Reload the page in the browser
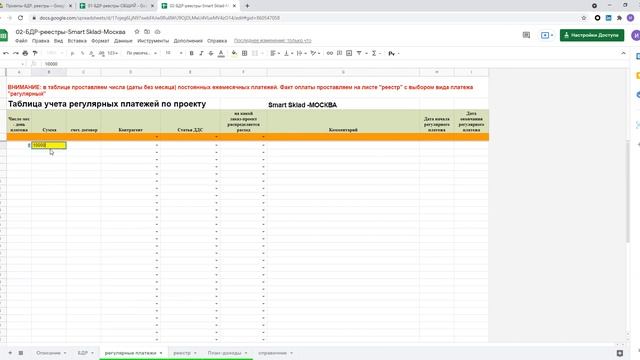This screenshot has width=640, height=360. (20, 18)
